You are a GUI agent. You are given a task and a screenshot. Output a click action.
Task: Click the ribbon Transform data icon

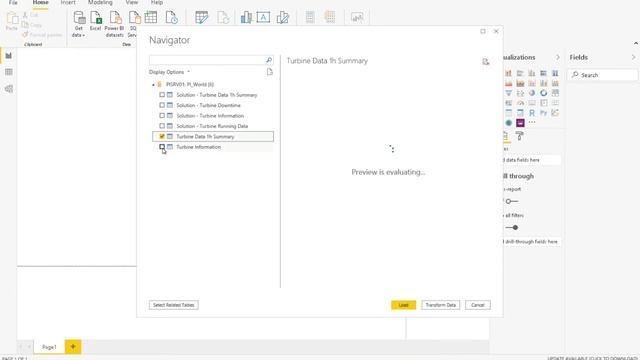(201, 18)
